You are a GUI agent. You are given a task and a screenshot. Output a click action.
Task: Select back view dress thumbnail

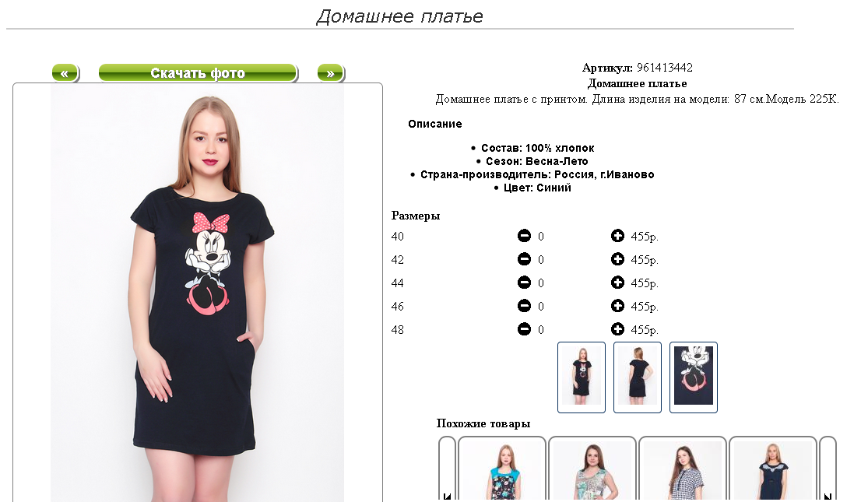tap(637, 377)
